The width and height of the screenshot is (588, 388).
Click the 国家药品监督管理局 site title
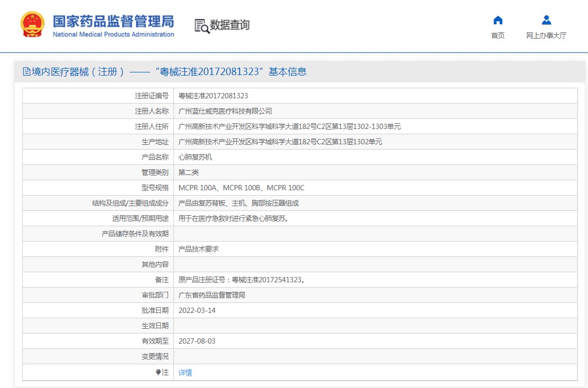113,21
